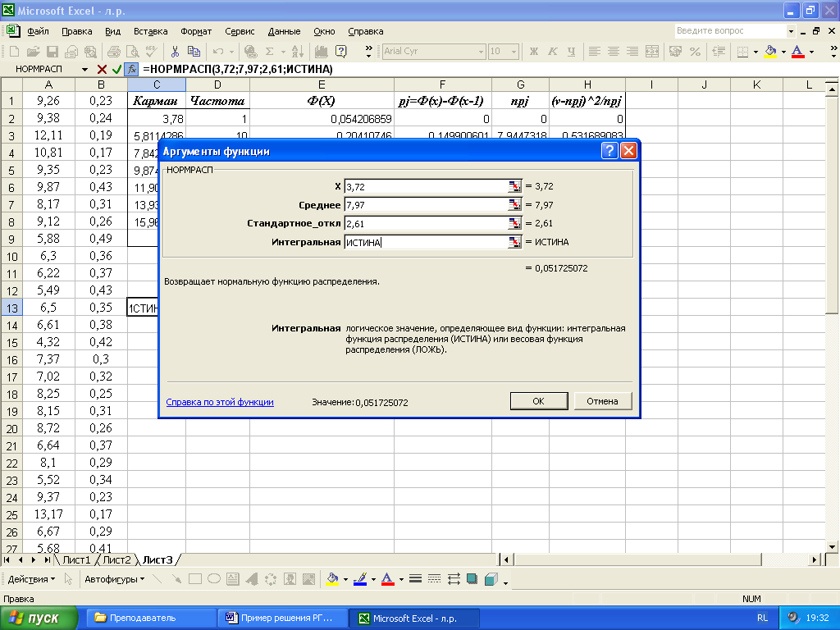
Task: Click the red Font Color A icon in formatting toolbar
Action: (797, 52)
